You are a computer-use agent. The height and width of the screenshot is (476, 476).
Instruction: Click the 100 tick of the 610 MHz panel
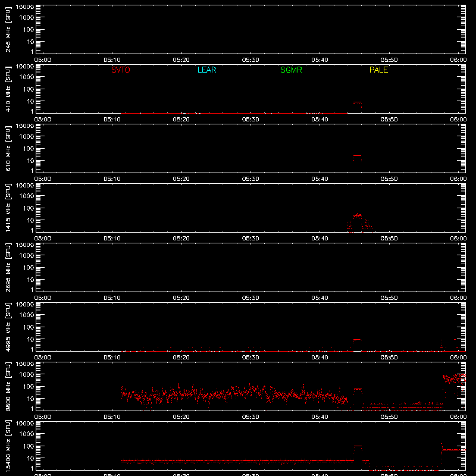[x=29, y=149]
